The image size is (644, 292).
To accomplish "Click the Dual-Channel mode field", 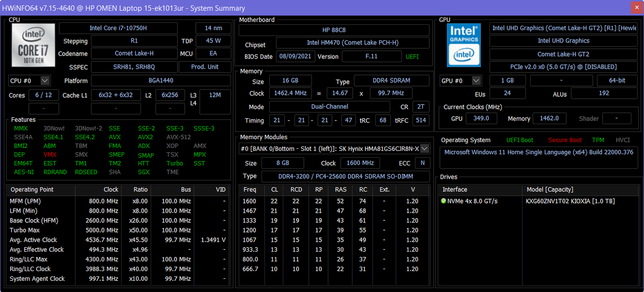I will [330, 107].
